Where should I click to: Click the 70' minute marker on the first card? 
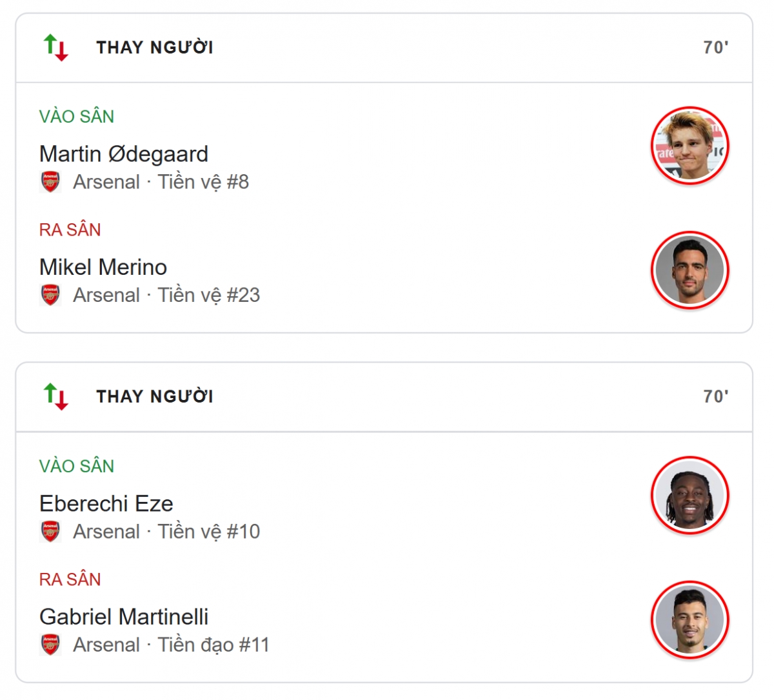[715, 47]
